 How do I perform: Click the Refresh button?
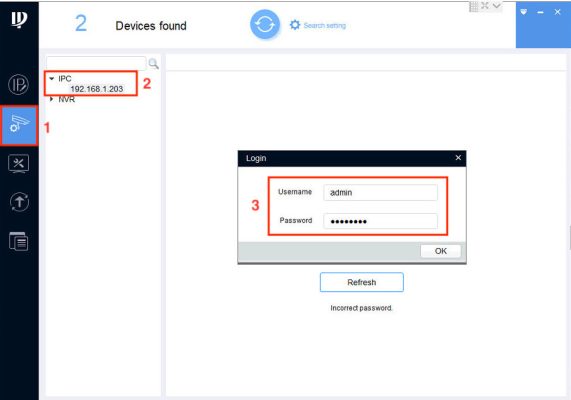click(362, 282)
